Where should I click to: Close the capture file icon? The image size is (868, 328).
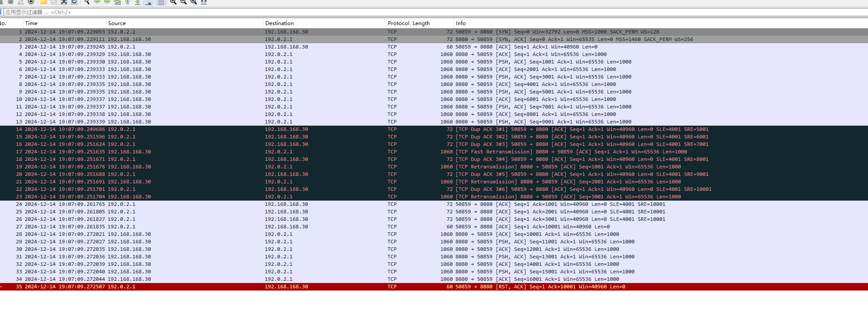pos(64,2)
